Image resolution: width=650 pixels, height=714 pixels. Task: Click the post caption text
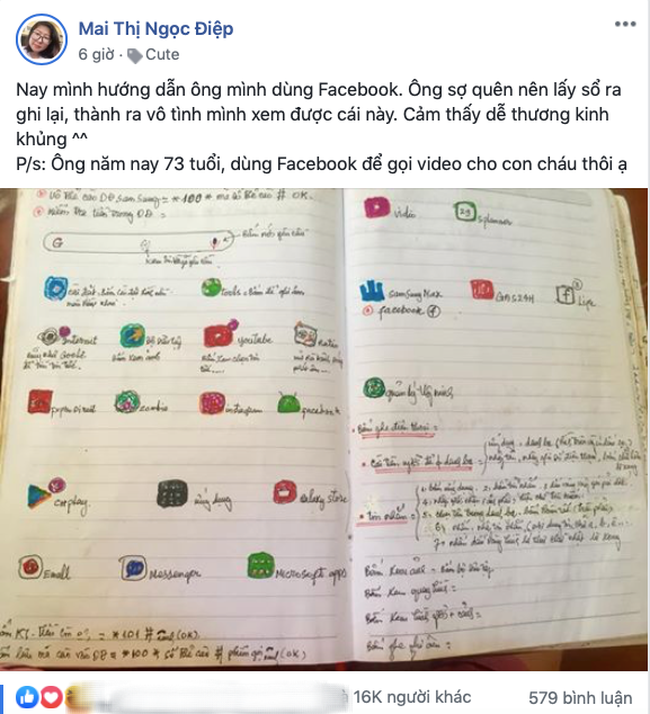tap(322, 127)
